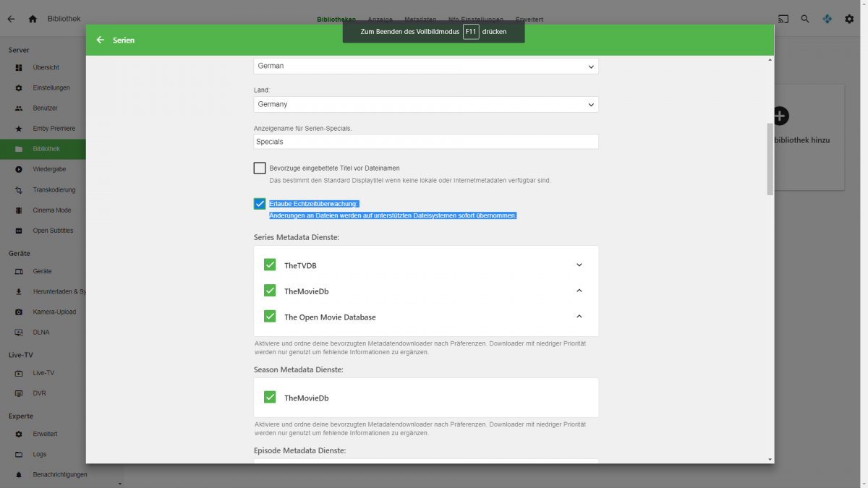The width and height of the screenshot is (868, 488).
Task: Move TheTVDB down with chevron arrow
Action: [579, 265]
